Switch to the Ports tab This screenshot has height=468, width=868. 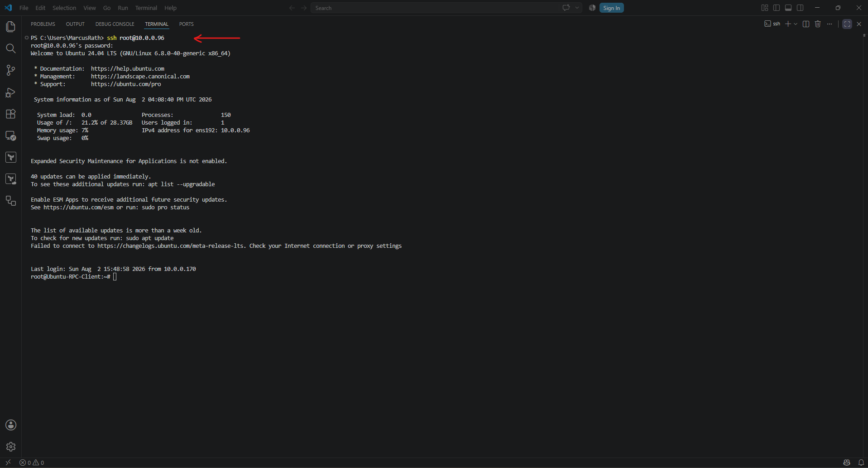click(187, 24)
